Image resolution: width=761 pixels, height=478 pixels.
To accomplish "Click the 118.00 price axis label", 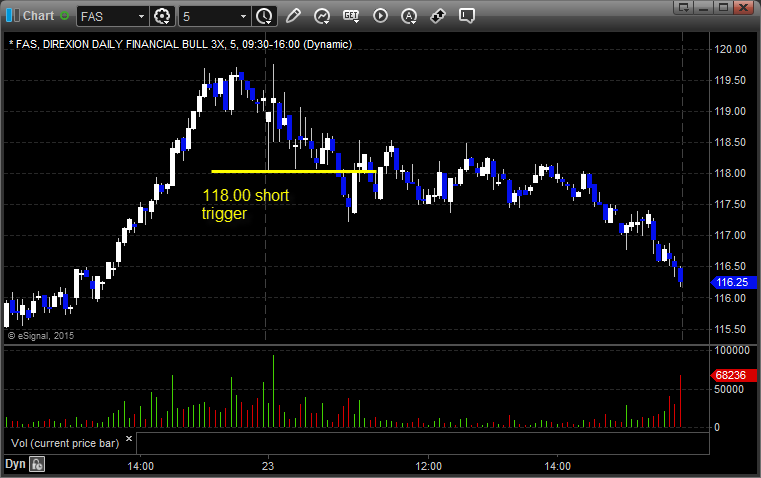I will (x=730, y=173).
